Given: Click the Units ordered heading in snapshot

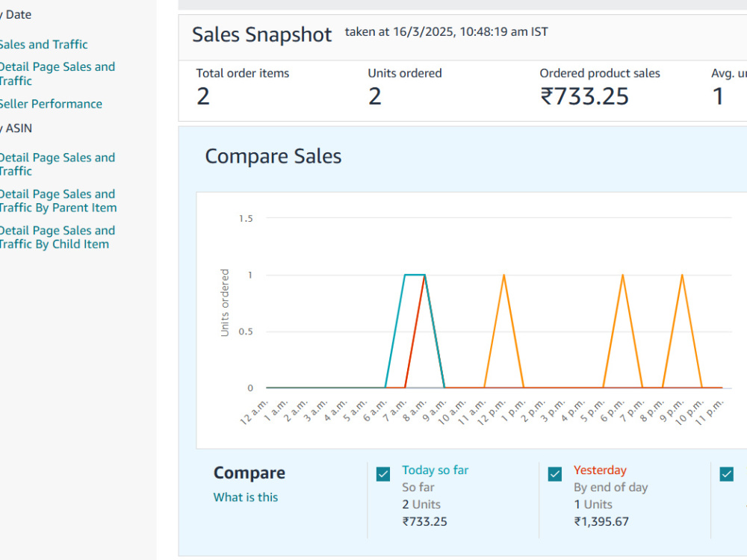Looking at the screenshot, I should [x=404, y=73].
